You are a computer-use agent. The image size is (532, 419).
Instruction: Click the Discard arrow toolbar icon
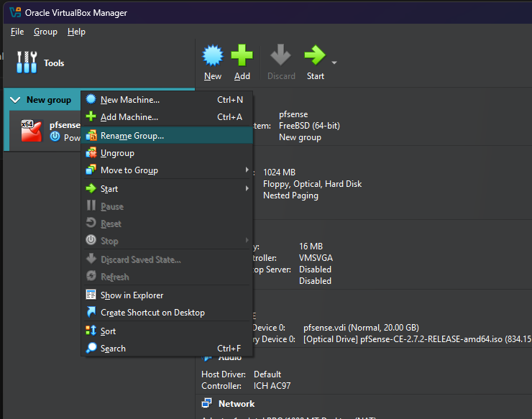click(280, 55)
